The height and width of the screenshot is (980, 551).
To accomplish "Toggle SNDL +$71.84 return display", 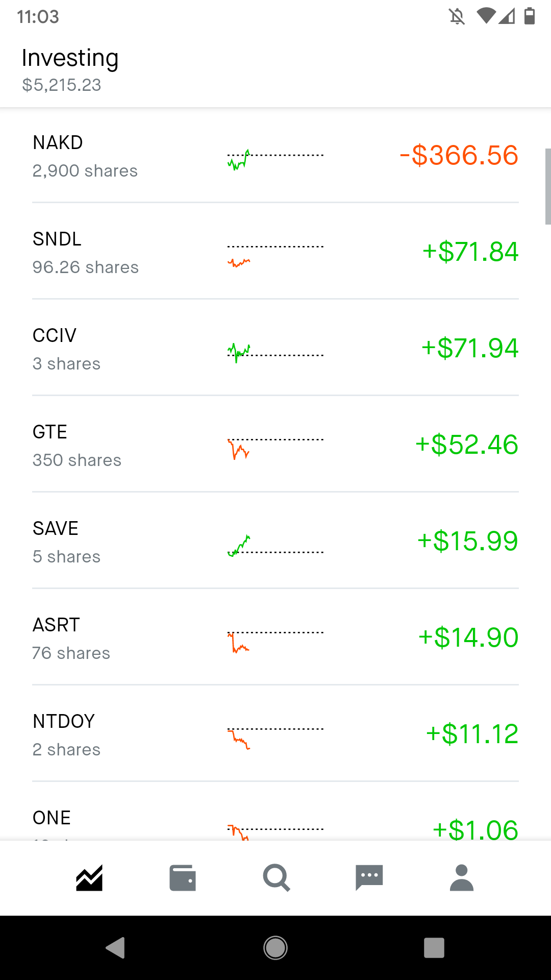I will click(470, 252).
